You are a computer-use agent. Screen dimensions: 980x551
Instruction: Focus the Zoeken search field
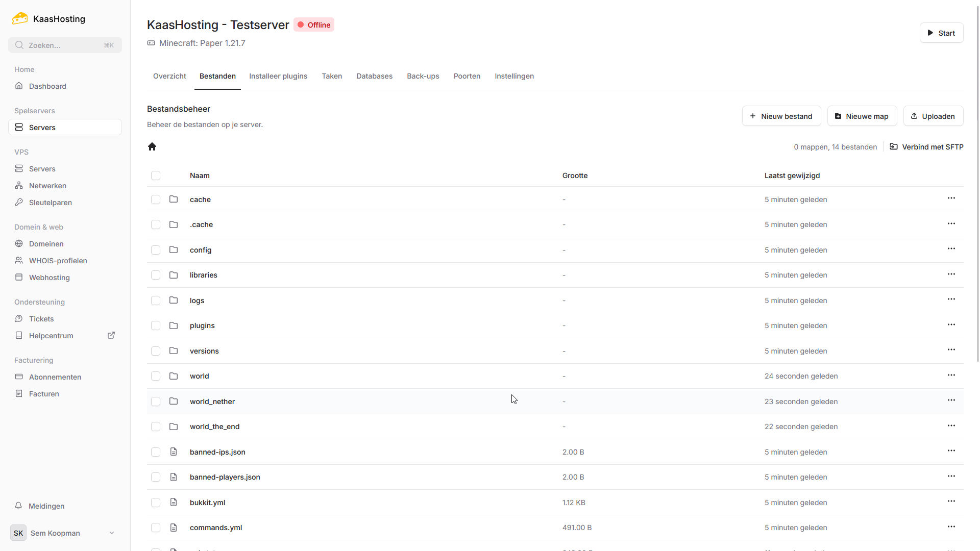point(65,45)
